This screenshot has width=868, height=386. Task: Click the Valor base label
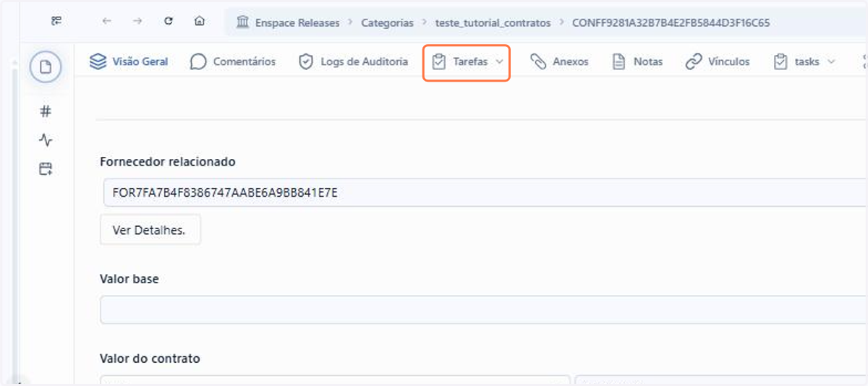tap(129, 279)
